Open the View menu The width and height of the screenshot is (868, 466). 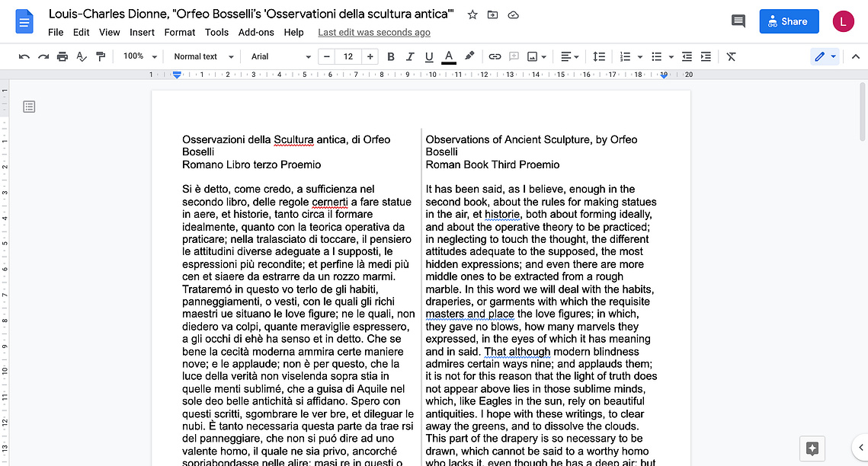point(109,33)
